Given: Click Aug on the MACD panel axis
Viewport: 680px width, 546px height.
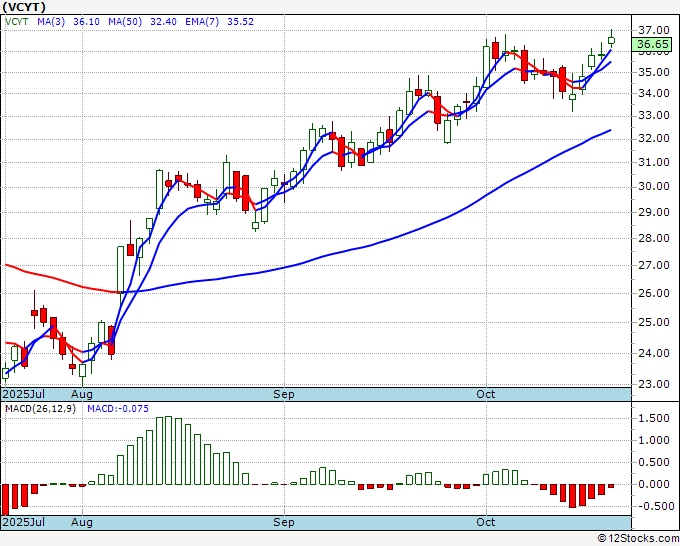Looking at the screenshot, I should tap(82, 522).
